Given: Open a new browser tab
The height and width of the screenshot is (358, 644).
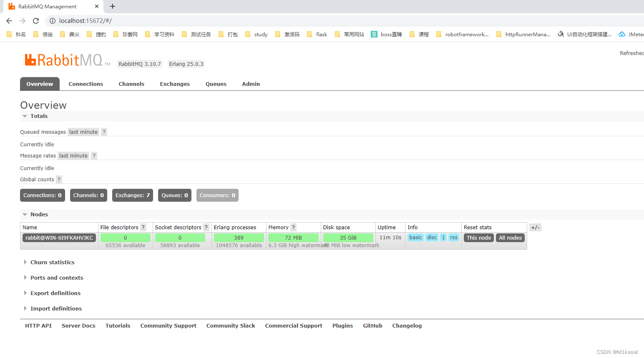Looking at the screenshot, I should [113, 6].
